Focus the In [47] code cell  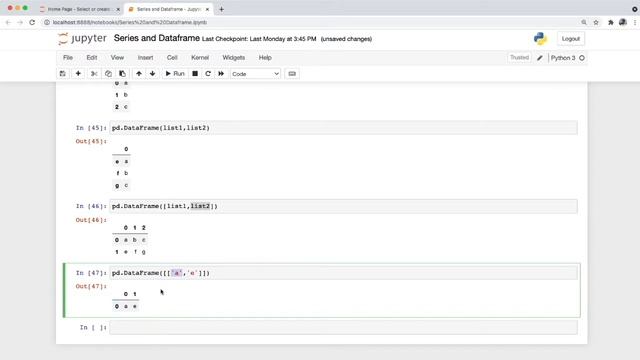(x=343, y=273)
